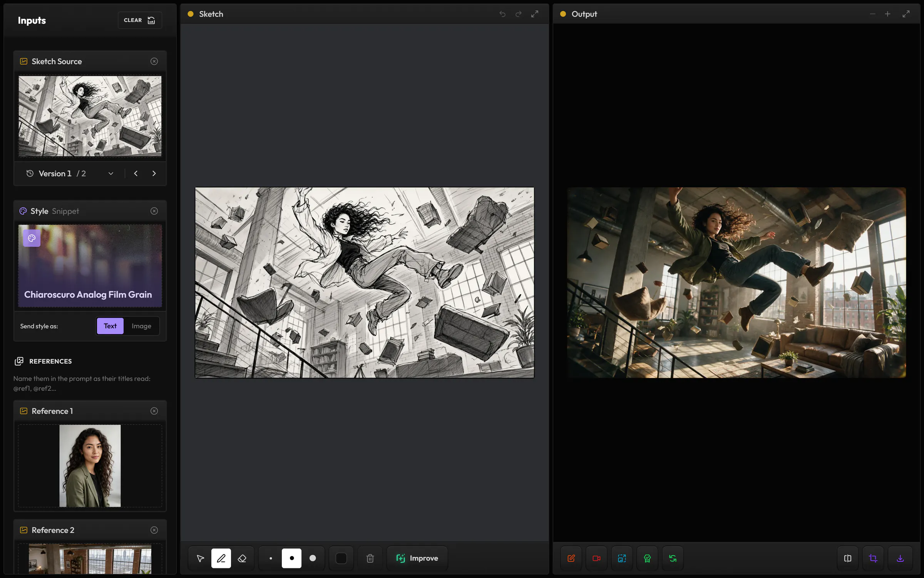Choose the medium brush size
This screenshot has width=924, height=578.
point(291,558)
